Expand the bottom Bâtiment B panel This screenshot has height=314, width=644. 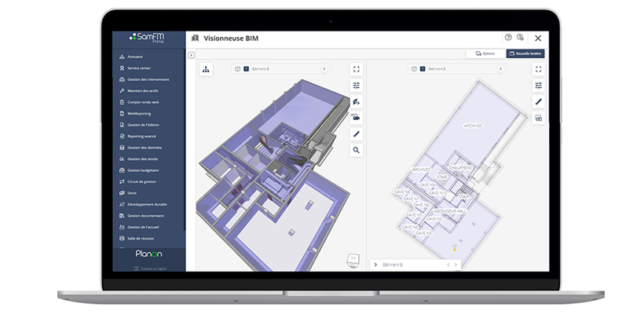tap(376, 265)
